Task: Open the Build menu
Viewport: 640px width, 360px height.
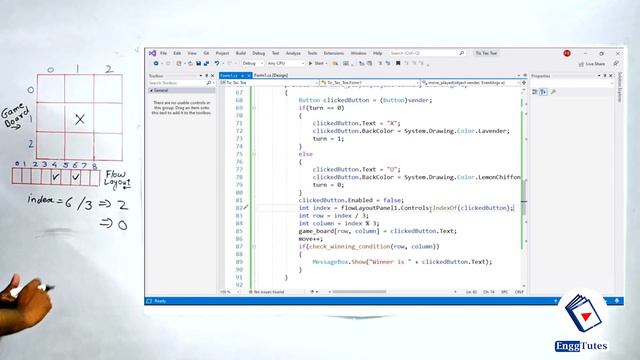Action: [240, 53]
